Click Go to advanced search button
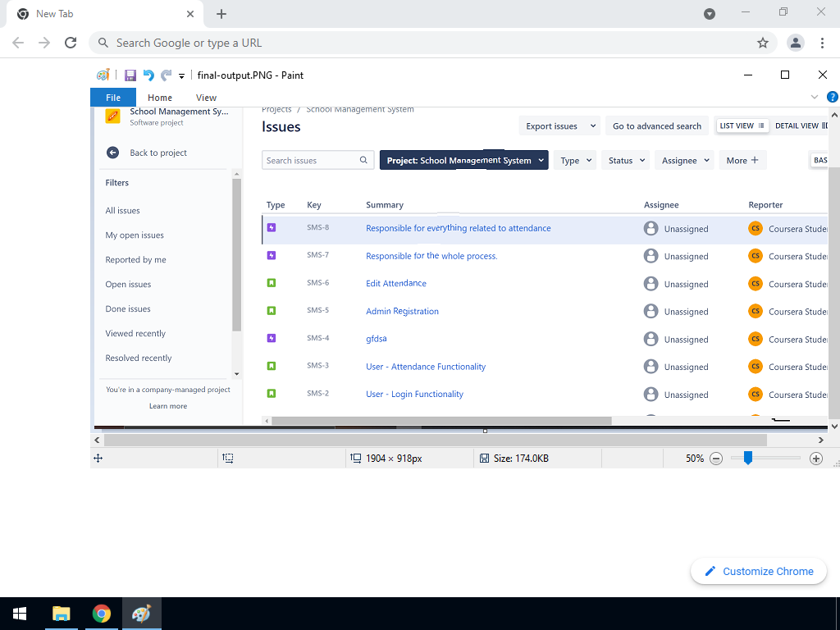Viewport: 840px width, 630px height. pos(657,126)
